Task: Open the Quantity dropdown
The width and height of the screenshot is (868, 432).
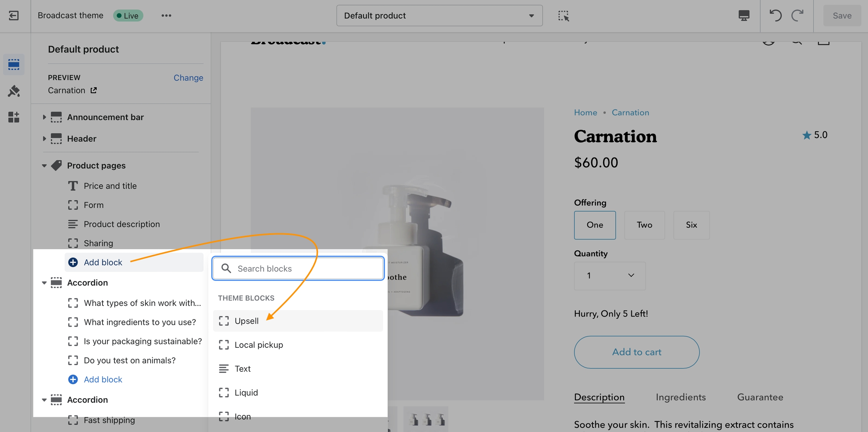Action: pyautogui.click(x=609, y=276)
